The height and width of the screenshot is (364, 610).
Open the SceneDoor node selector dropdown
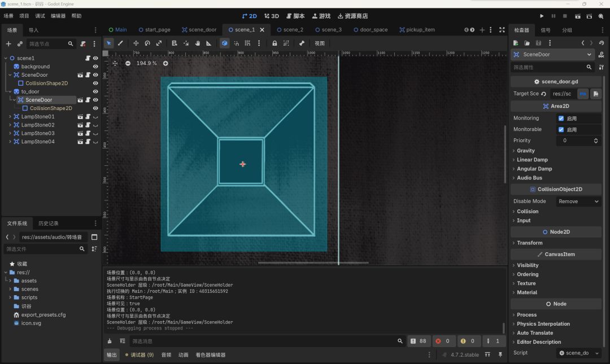coord(552,54)
